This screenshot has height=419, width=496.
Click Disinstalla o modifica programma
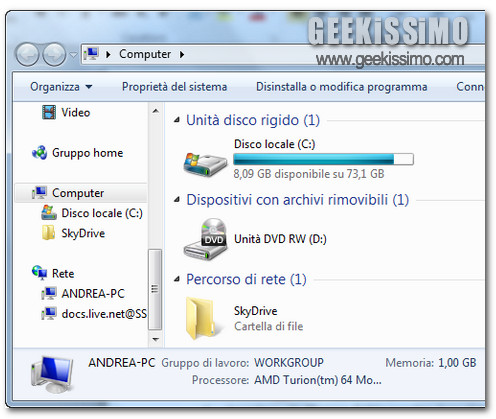pos(341,87)
